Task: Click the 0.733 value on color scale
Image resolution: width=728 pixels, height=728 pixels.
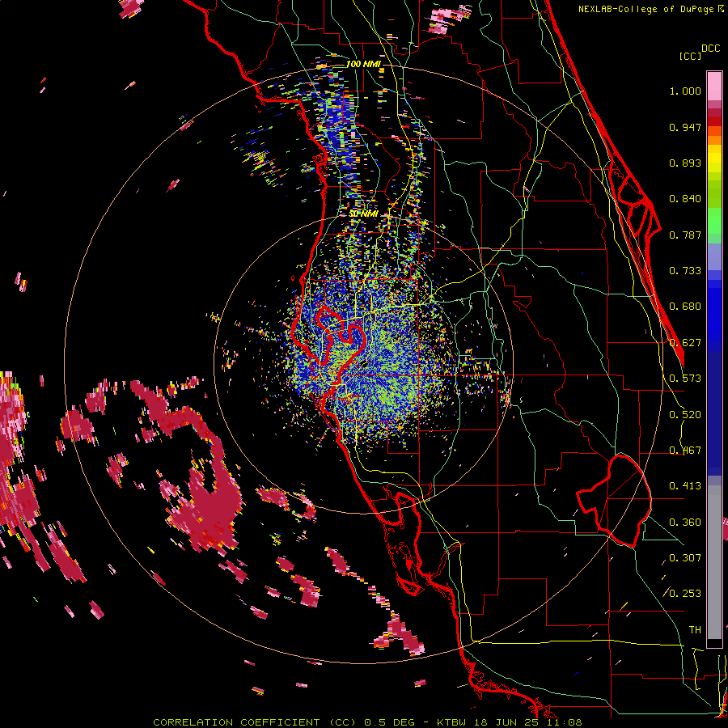Action: tap(685, 271)
